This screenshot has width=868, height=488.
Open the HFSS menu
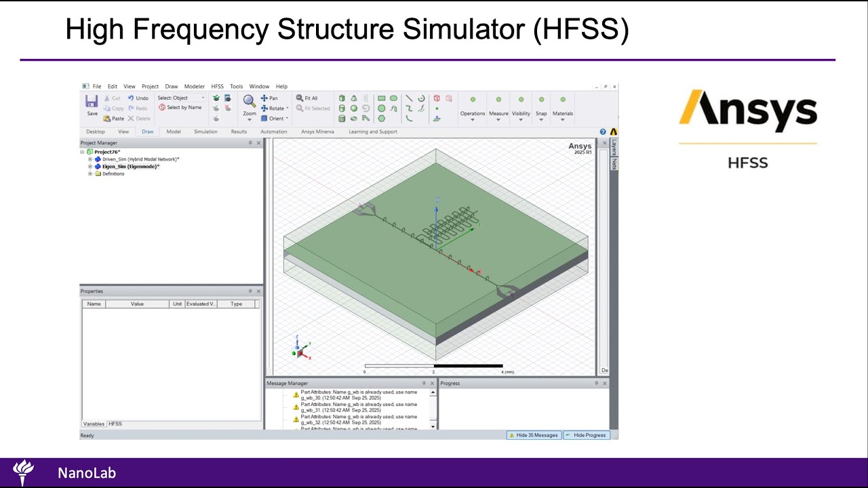pos(217,87)
